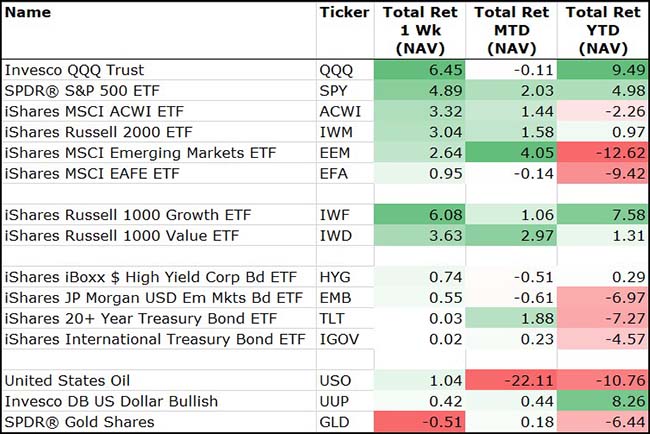Click the IWM ticker symbol
This screenshot has width=650, height=434.
[x=337, y=132]
